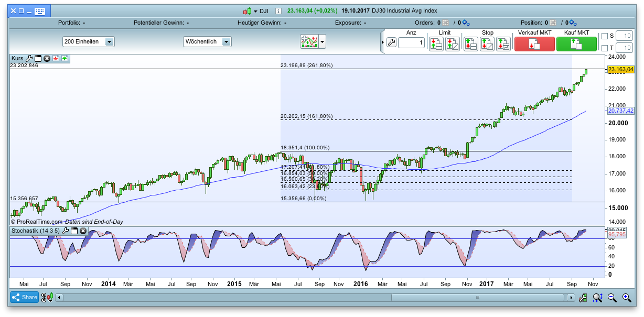Click the 15.356,66 (0,00%) Fibonacci label
This screenshot has width=644, height=317.
[x=304, y=199]
